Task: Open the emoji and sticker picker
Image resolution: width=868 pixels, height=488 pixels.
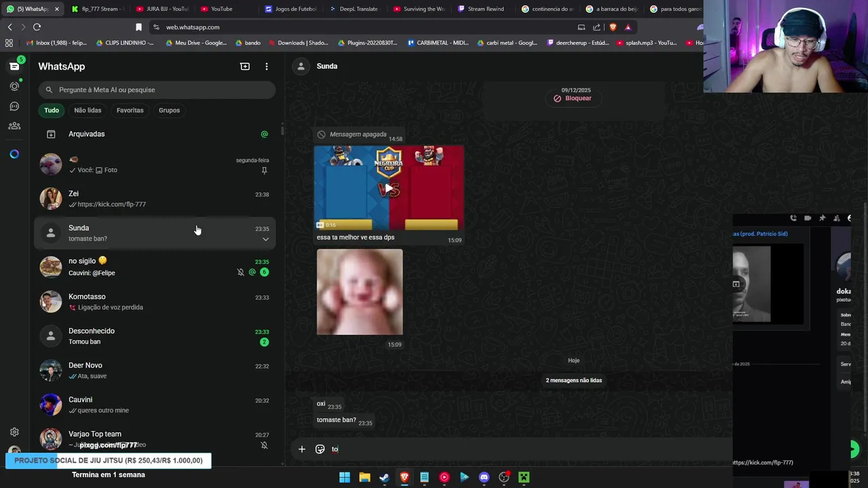Action: coord(320,449)
